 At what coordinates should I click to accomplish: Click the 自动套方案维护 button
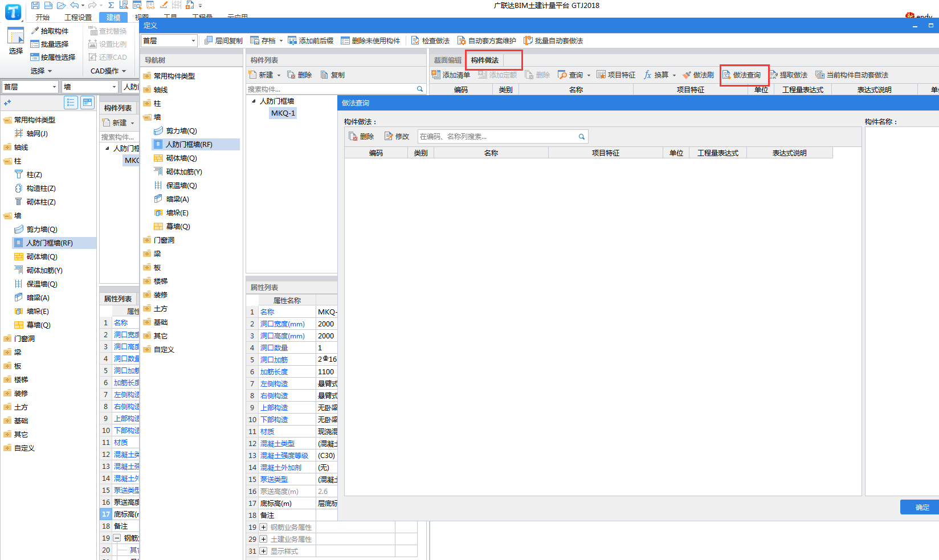point(487,40)
